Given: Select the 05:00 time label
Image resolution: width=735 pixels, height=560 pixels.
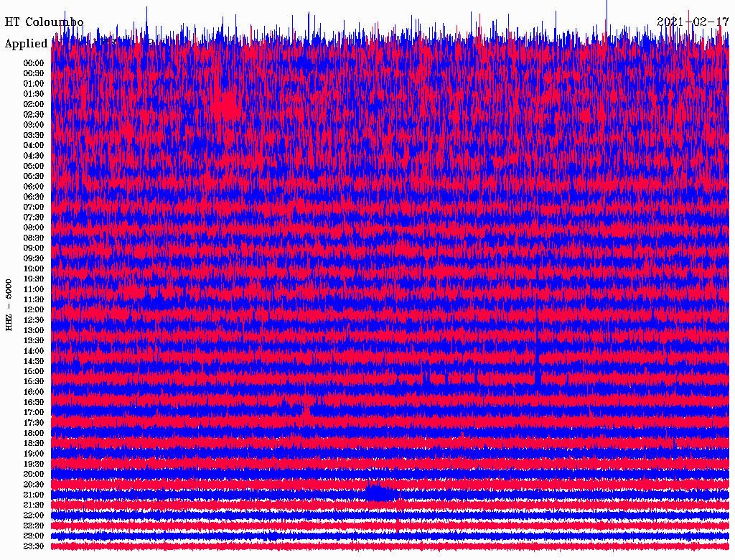Looking at the screenshot, I should [34, 166].
